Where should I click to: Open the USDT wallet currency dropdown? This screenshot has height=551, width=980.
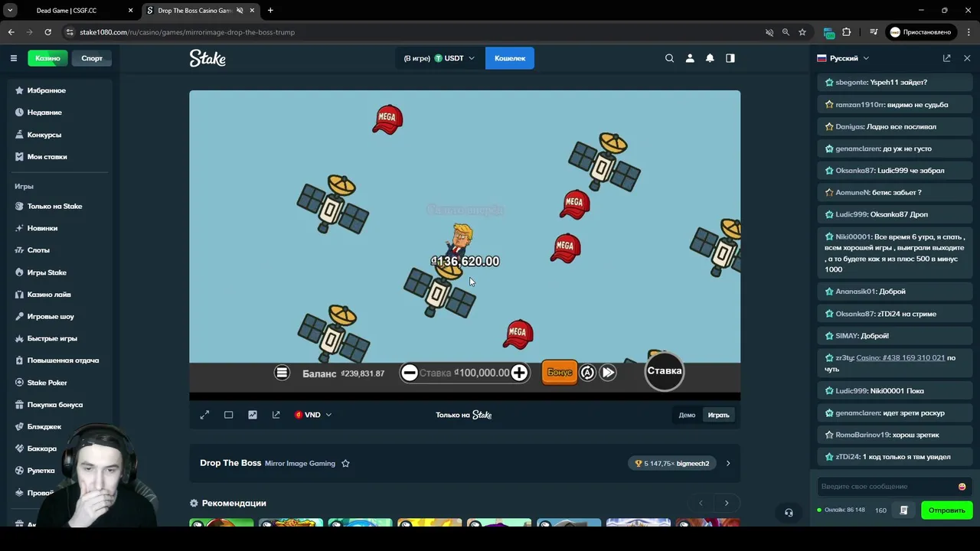tap(439, 58)
